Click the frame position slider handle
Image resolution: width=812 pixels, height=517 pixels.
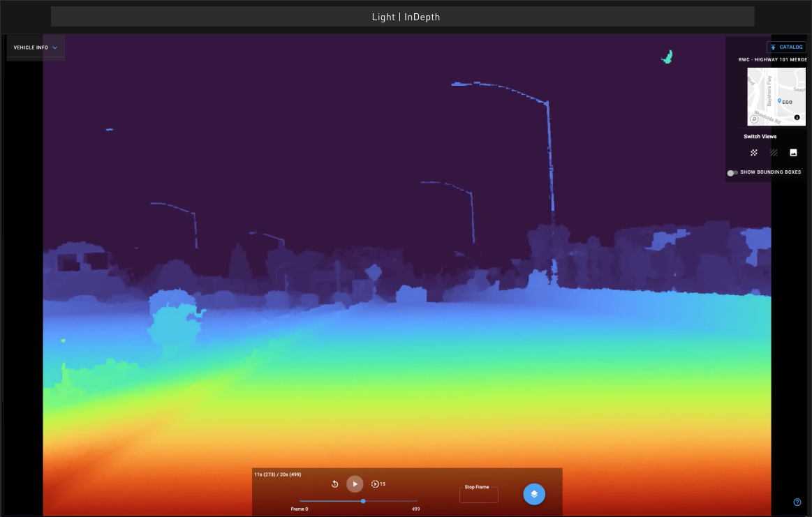tap(363, 501)
